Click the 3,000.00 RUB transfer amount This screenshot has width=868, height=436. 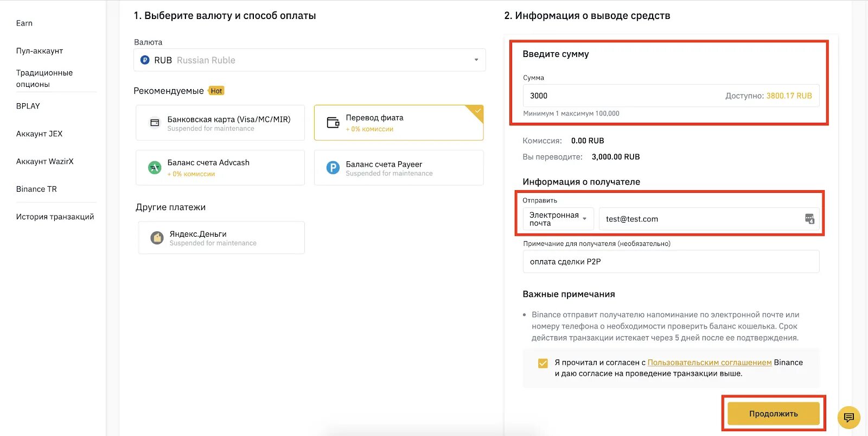coord(616,157)
